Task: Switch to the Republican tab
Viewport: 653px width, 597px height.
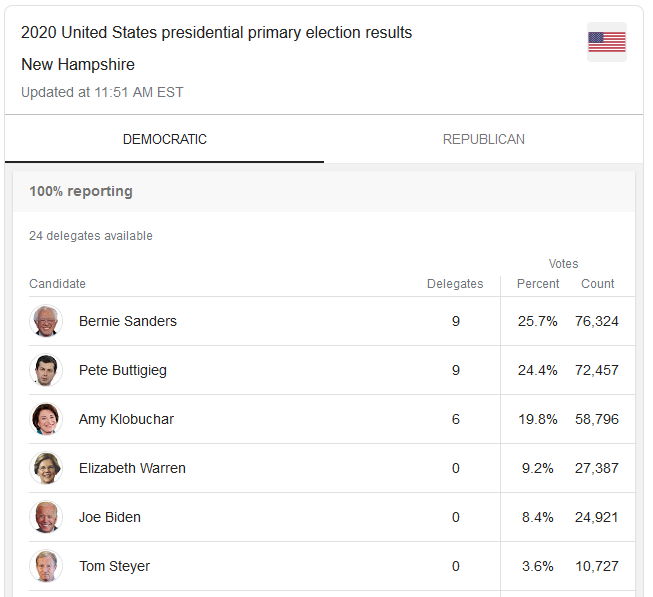Action: [x=484, y=139]
